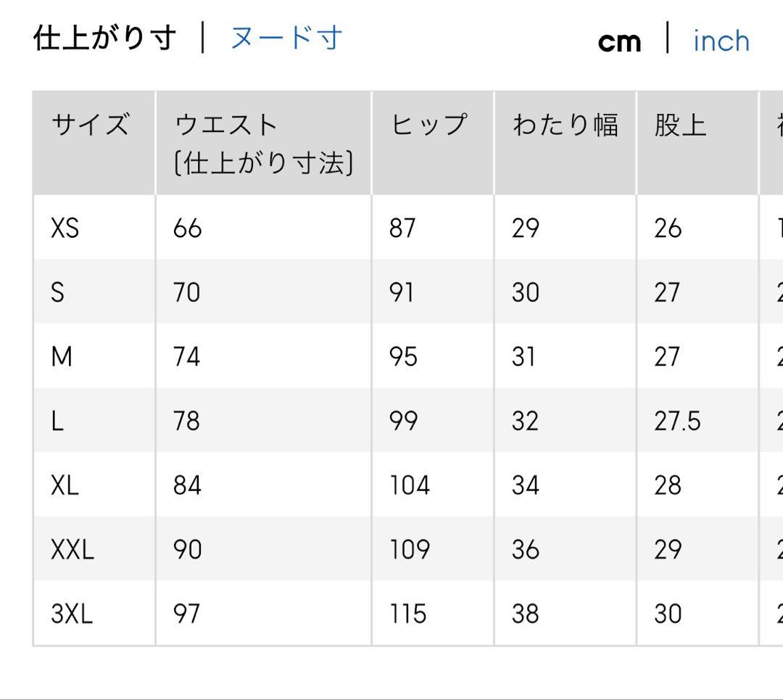783x700 pixels.
Task: Click thigh width value 38 for 3XL
Action: 525,614
